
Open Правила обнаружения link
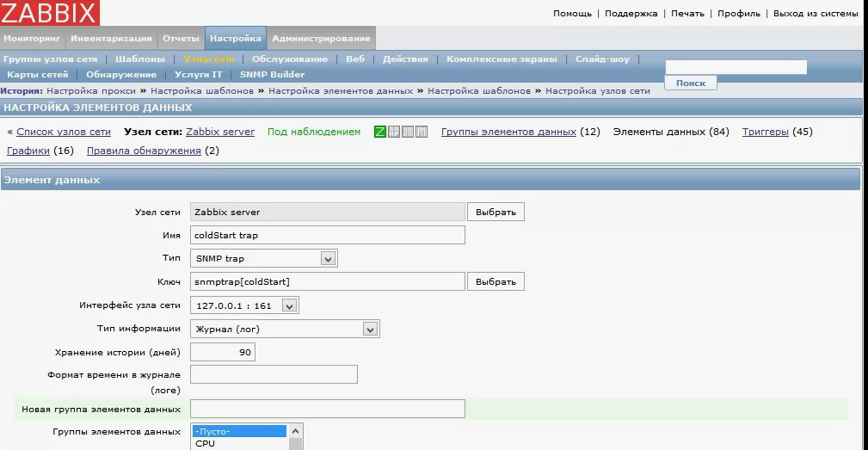click(x=144, y=151)
